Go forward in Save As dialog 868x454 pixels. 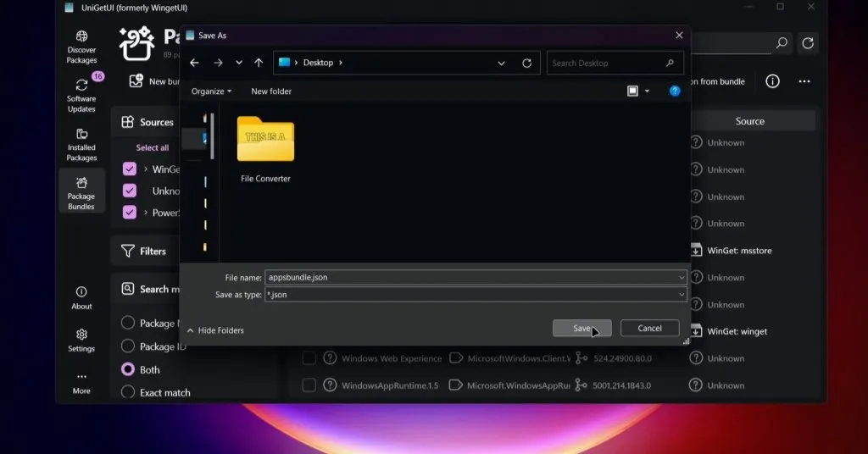(218, 63)
